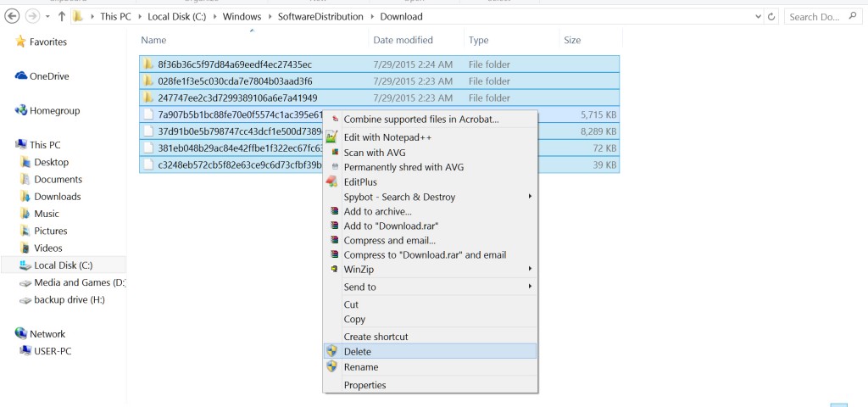Open Music in navigation pane
868x407 pixels.
coord(47,214)
